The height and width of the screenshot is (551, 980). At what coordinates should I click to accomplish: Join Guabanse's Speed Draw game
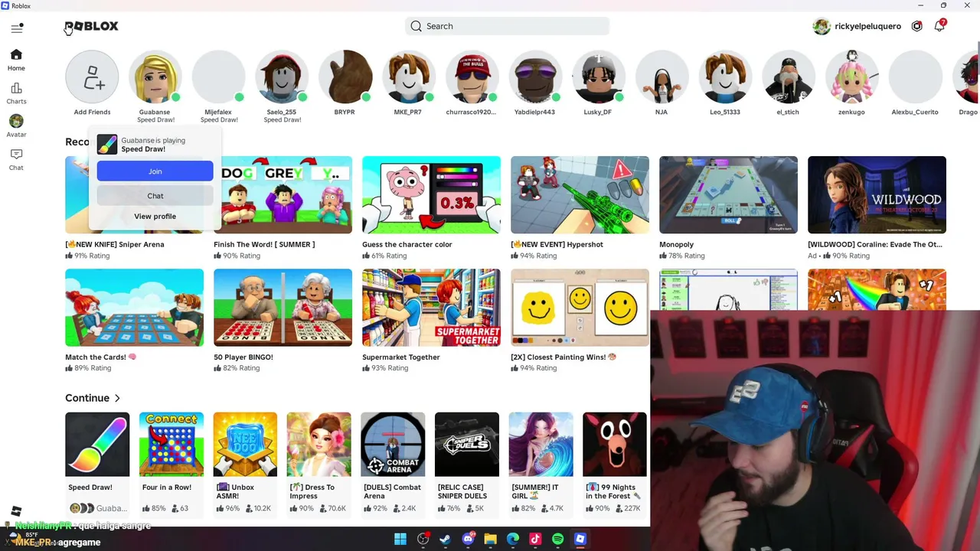tap(155, 171)
